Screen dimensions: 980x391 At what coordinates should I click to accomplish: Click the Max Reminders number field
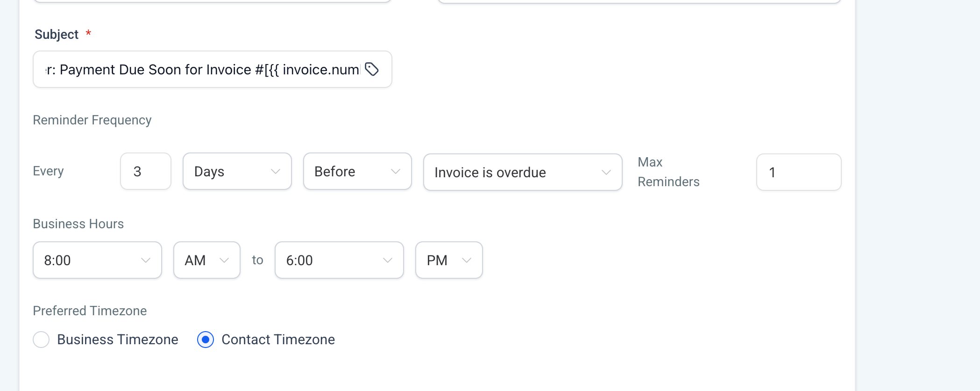point(798,173)
